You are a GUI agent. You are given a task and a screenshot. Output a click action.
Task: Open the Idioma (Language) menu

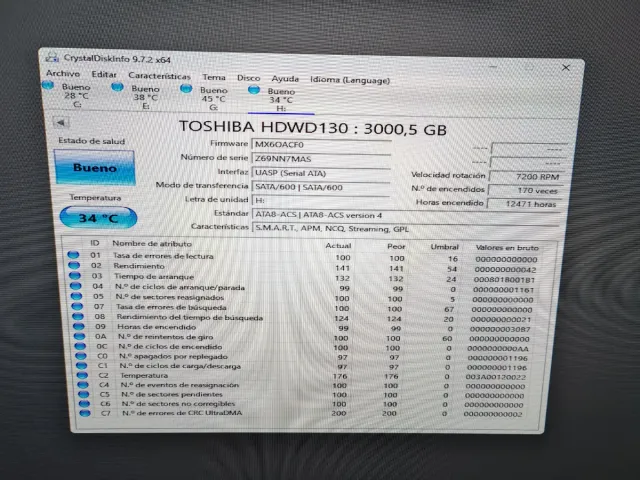tap(350, 80)
